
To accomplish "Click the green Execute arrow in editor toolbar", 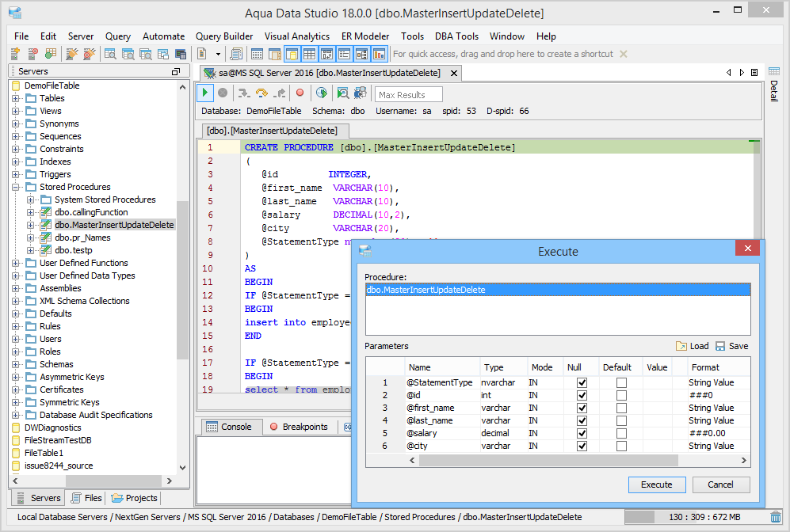I will click(205, 93).
